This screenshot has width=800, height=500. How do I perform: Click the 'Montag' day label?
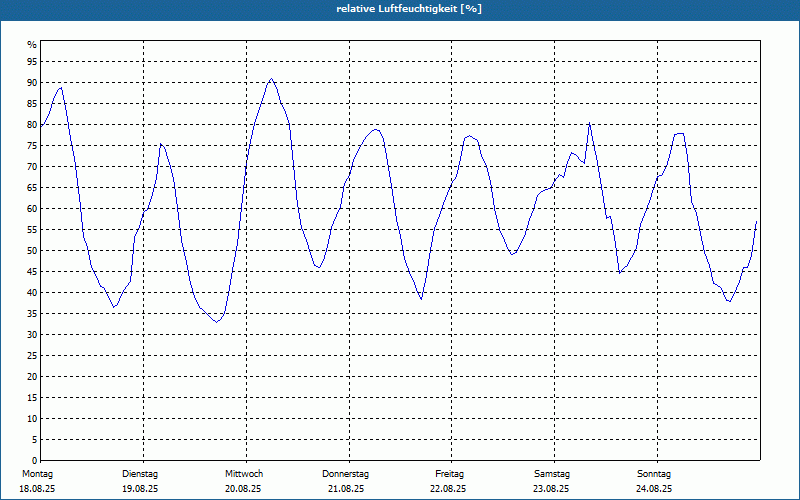pos(37,474)
